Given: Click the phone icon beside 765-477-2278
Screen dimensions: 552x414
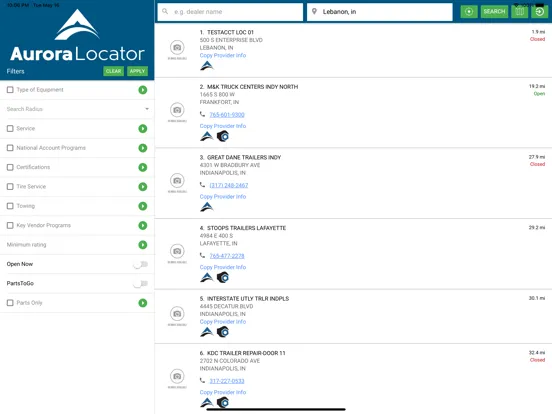Looking at the screenshot, I should 202,255.
